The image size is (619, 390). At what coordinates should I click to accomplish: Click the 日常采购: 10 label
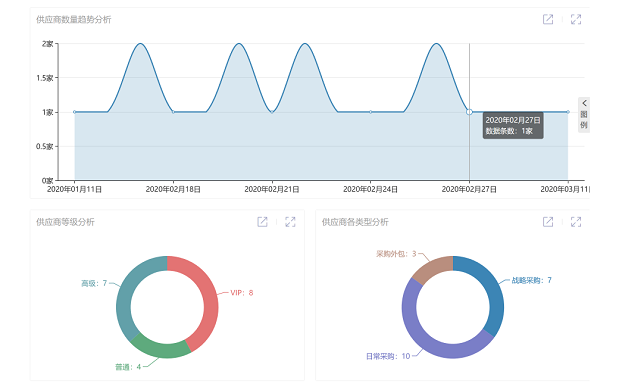pos(388,356)
